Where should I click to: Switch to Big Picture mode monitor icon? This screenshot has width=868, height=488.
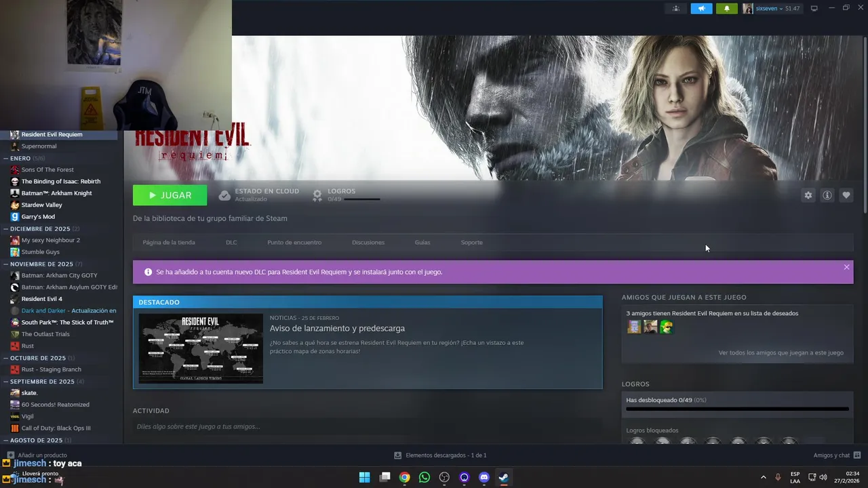tap(814, 9)
